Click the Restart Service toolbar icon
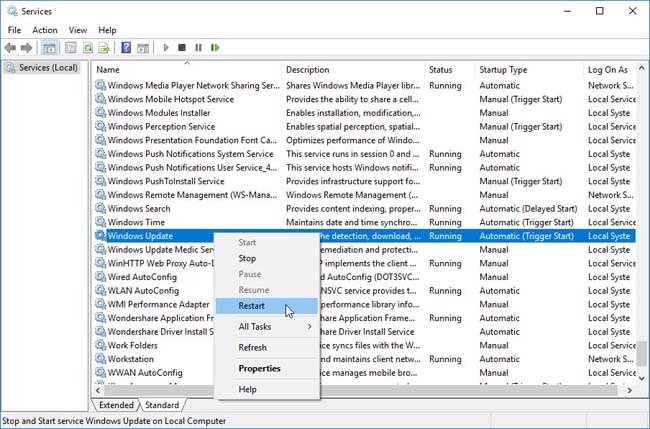 pyautogui.click(x=215, y=48)
